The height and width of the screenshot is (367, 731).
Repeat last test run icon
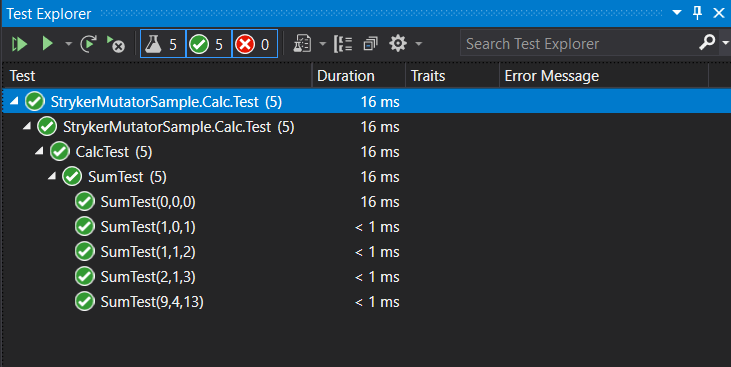click(88, 44)
